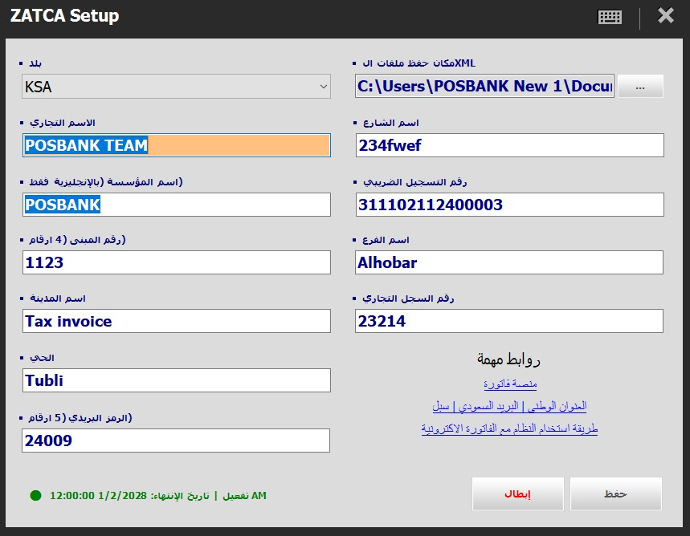
Task: Click the الاسم التجاري label
Action: (62, 123)
